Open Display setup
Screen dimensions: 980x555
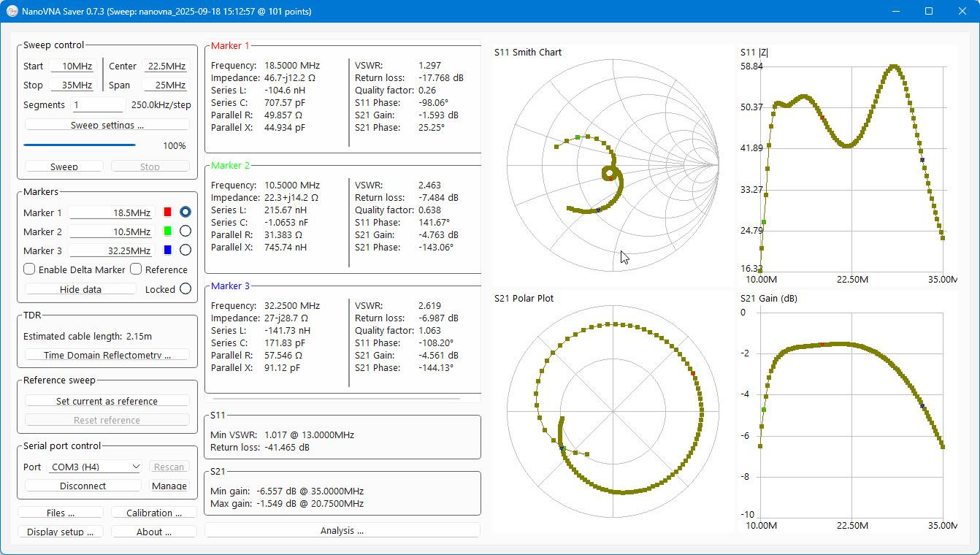[61, 532]
